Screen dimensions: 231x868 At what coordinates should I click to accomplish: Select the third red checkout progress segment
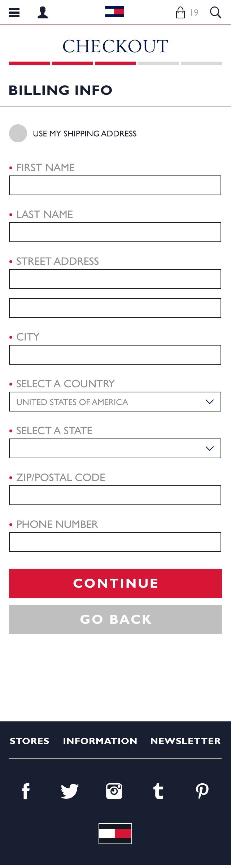(x=115, y=63)
